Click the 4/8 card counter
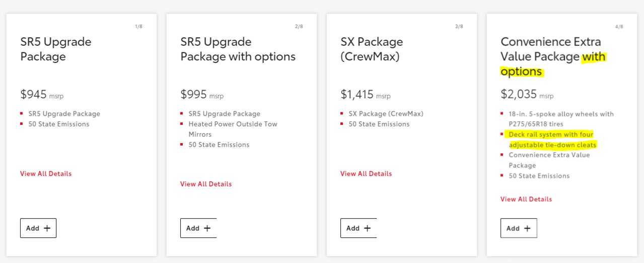This screenshot has width=644, height=263. click(619, 27)
